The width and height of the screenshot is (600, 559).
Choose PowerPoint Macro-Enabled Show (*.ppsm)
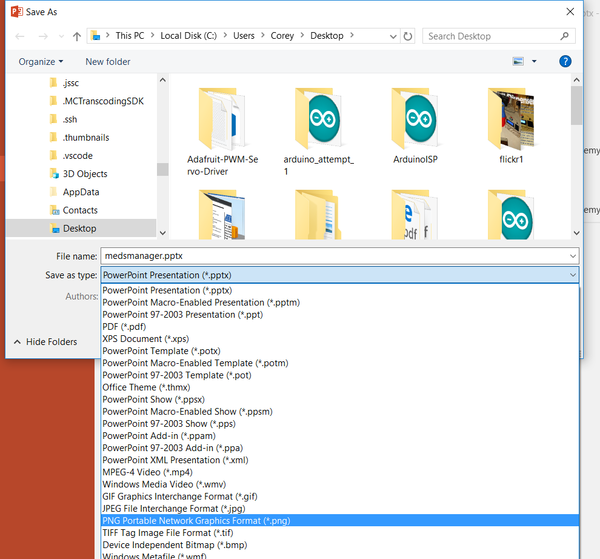[340, 412]
